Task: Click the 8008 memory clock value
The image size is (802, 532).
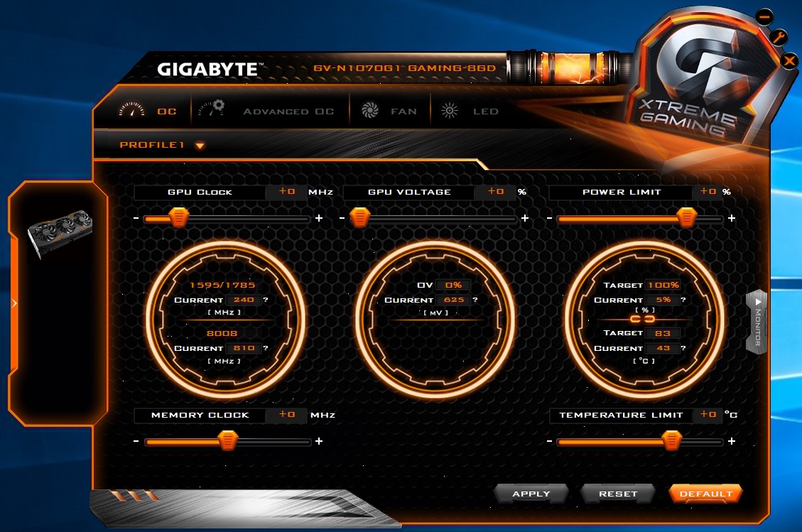Action: pos(222,334)
